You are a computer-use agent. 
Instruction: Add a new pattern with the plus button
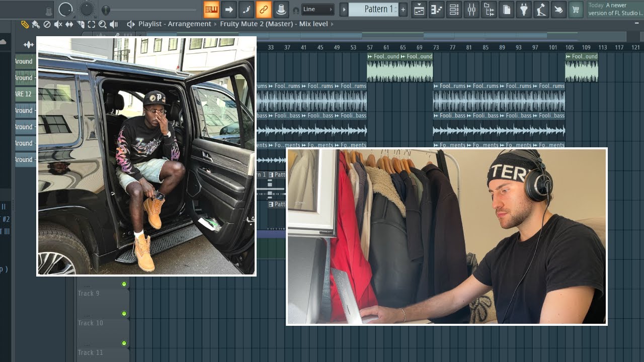click(403, 9)
